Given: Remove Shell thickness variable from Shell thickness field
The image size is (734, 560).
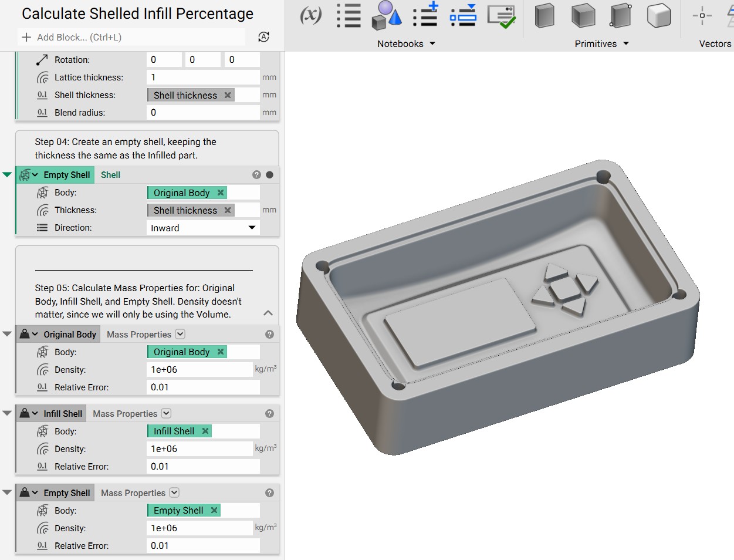Looking at the screenshot, I should (228, 95).
